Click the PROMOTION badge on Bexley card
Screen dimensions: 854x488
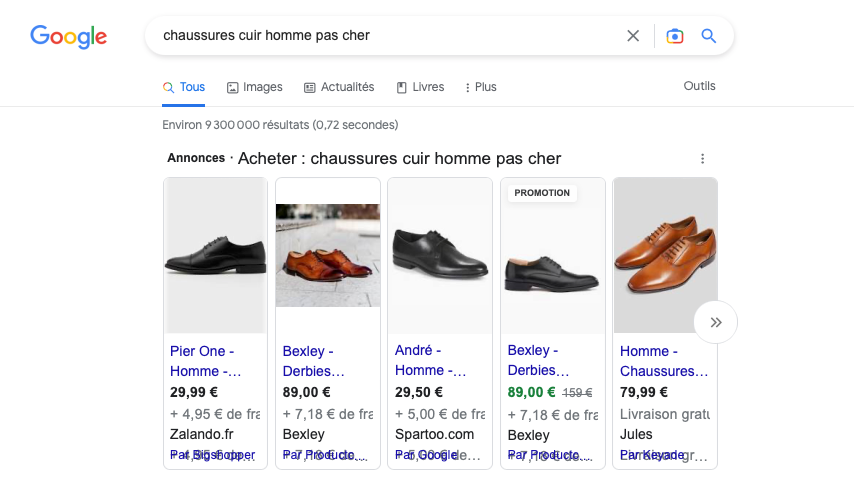[x=542, y=193]
